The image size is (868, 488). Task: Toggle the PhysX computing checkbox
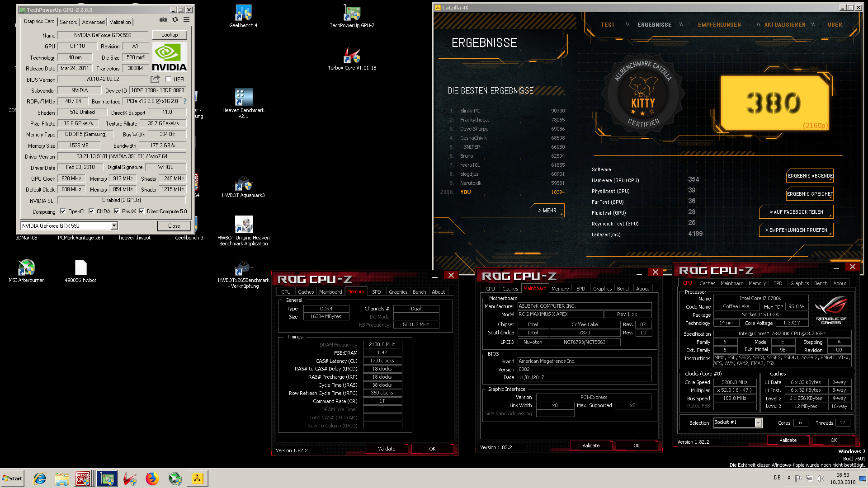117,211
